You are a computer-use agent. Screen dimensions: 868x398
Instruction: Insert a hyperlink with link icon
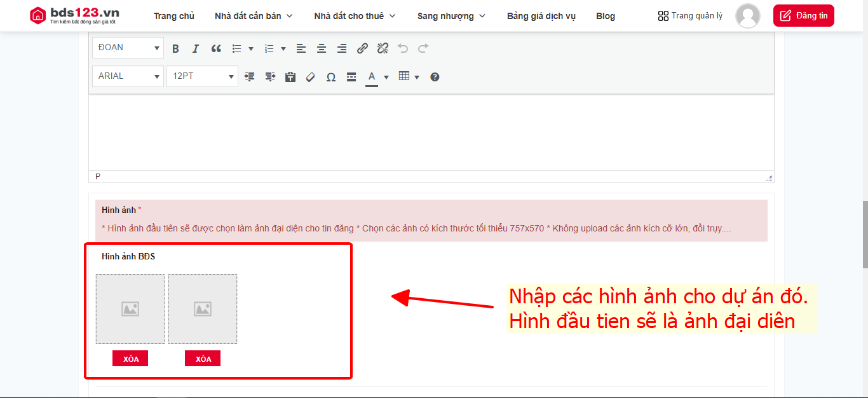click(x=362, y=48)
